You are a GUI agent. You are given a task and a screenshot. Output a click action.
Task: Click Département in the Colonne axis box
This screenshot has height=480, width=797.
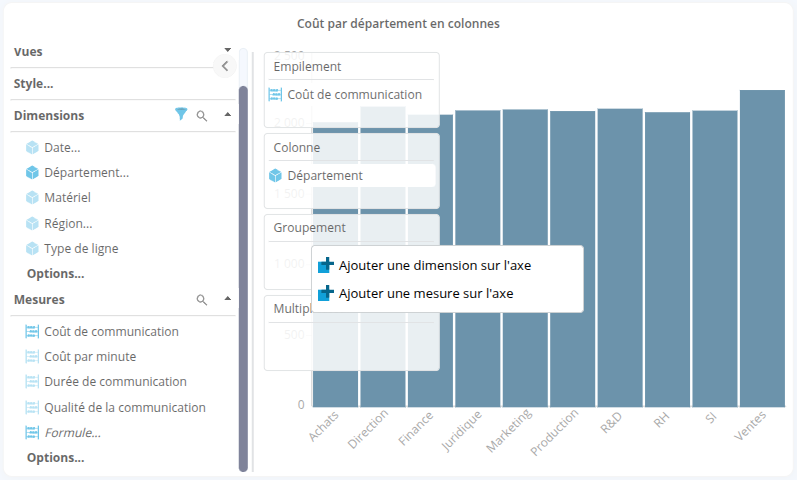click(x=325, y=175)
